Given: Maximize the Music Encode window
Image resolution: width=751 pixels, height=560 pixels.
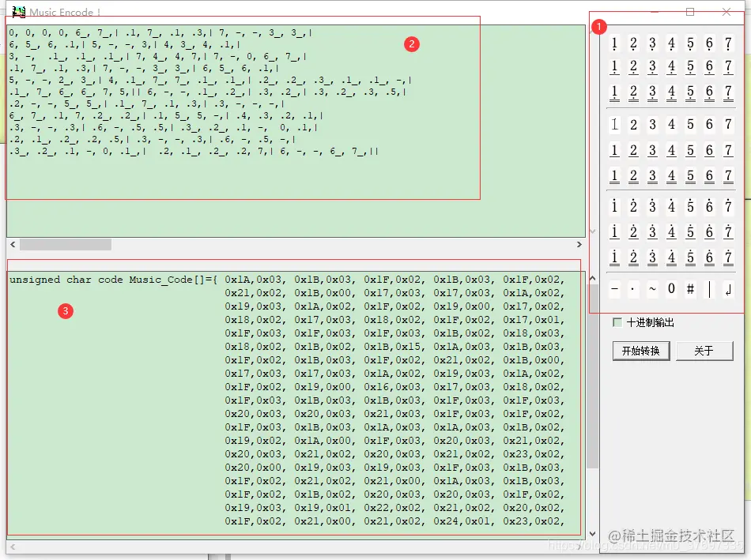Looking at the screenshot, I should pos(690,12).
